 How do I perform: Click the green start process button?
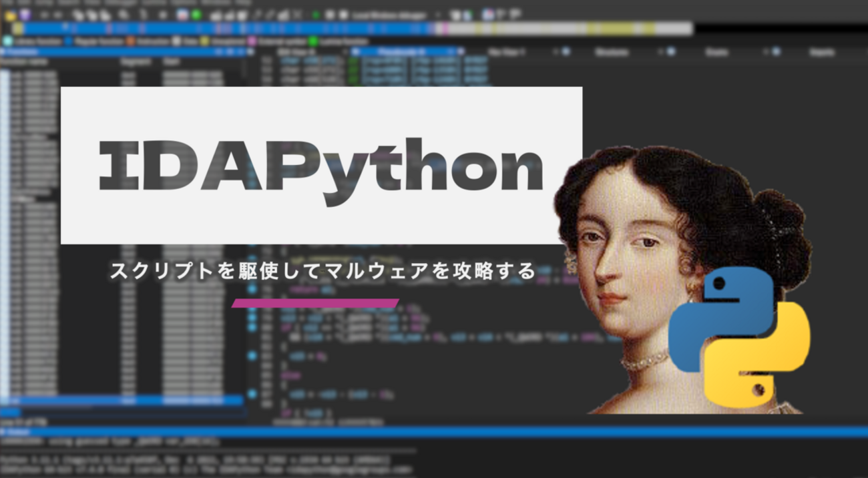coord(314,15)
